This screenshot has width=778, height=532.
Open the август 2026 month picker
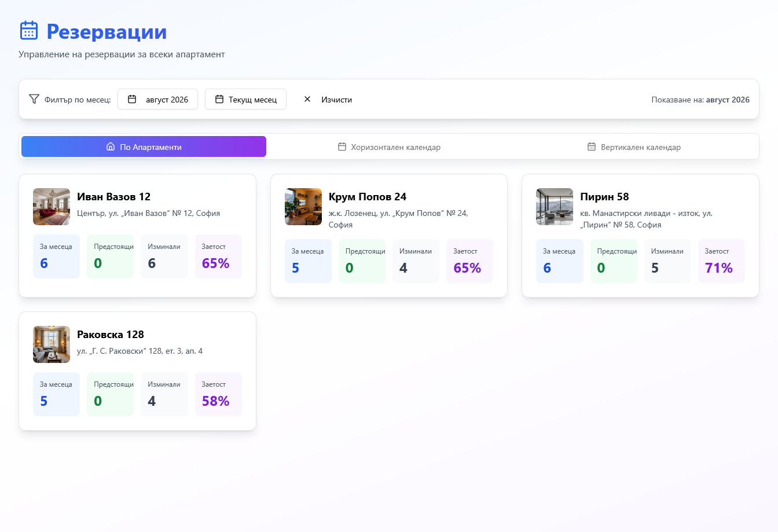[157, 99]
